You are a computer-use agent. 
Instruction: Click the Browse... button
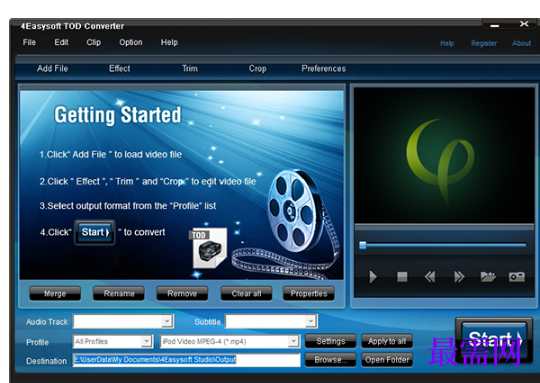[x=331, y=360]
